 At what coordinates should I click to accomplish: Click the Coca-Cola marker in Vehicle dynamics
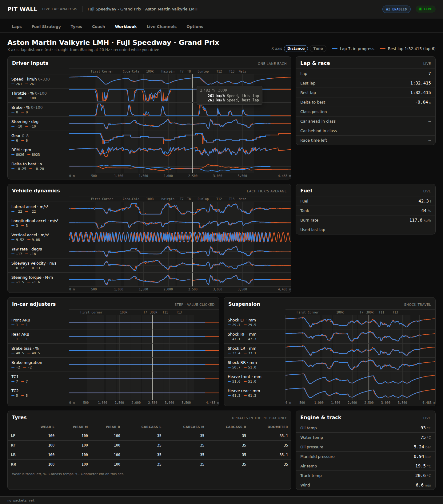[x=131, y=199]
